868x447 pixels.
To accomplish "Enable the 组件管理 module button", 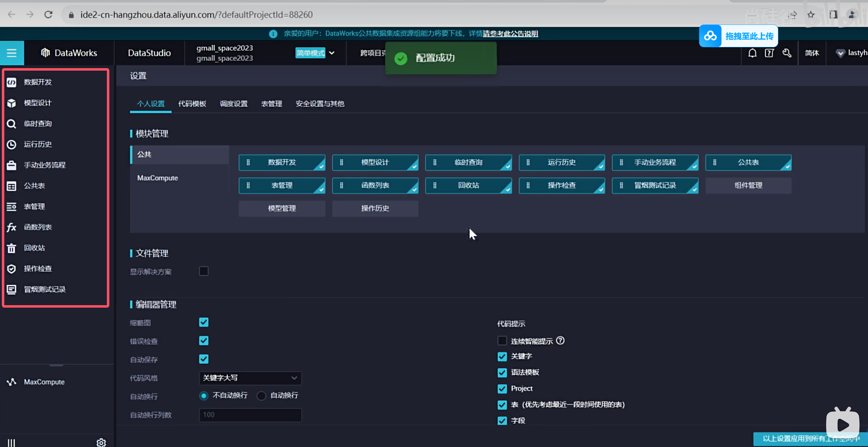I will tap(748, 186).
